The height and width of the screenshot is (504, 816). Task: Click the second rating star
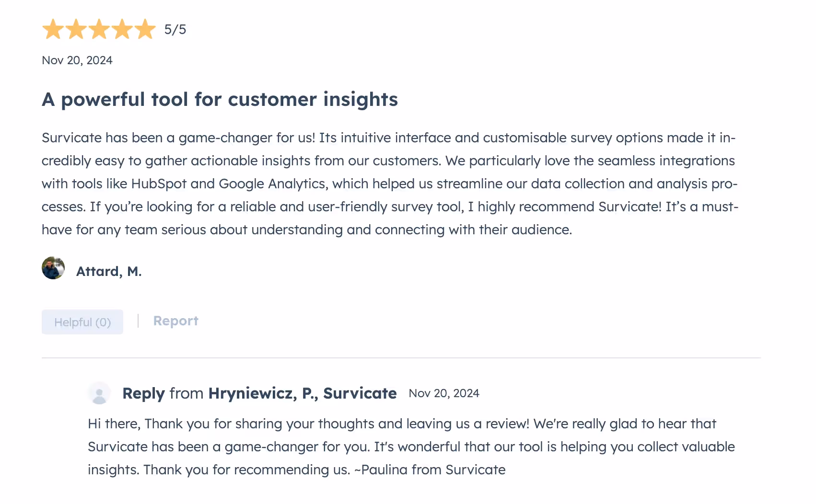click(x=76, y=29)
